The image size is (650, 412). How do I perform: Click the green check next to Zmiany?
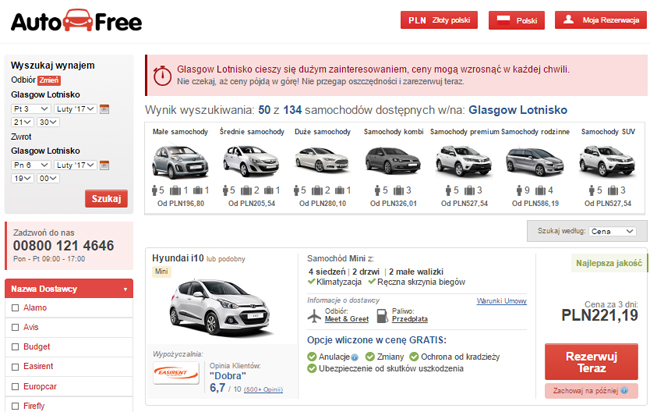coord(370,356)
